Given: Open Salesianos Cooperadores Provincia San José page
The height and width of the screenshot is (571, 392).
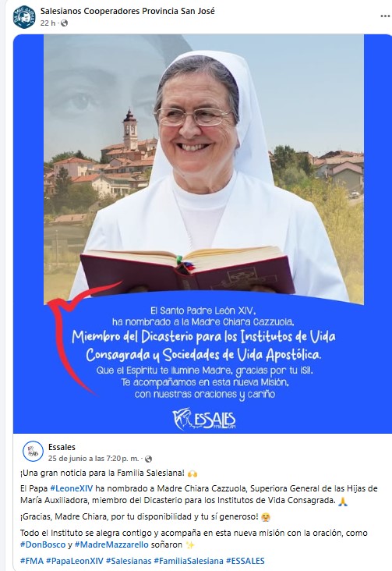Looking at the screenshot, I should tap(127, 11).
